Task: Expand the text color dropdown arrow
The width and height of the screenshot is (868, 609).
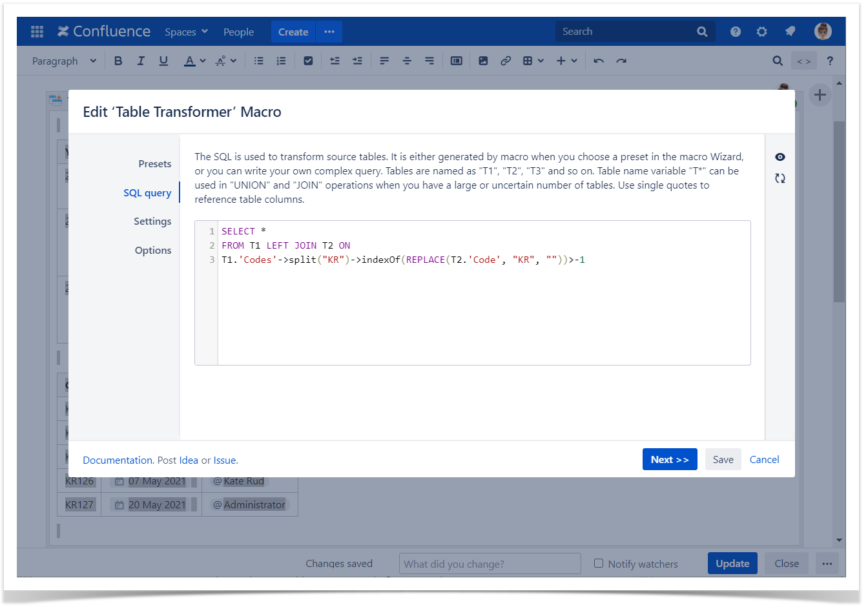Action: [203, 61]
